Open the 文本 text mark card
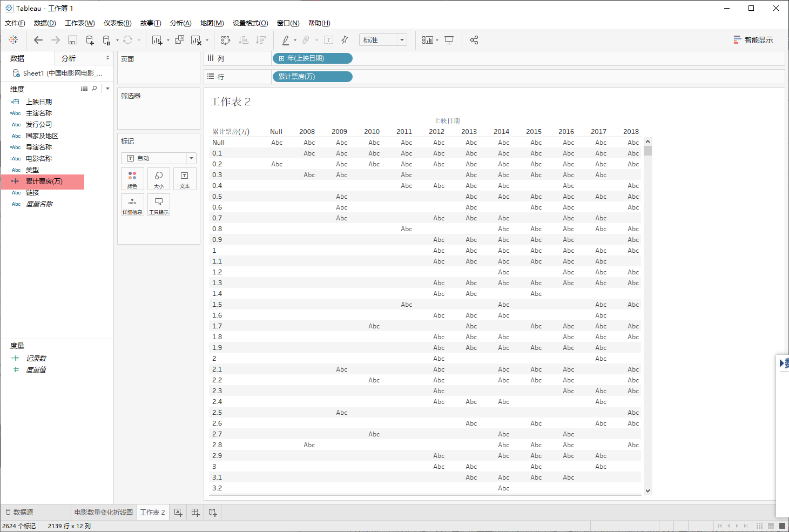The image size is (789, 532). (185, 179)
